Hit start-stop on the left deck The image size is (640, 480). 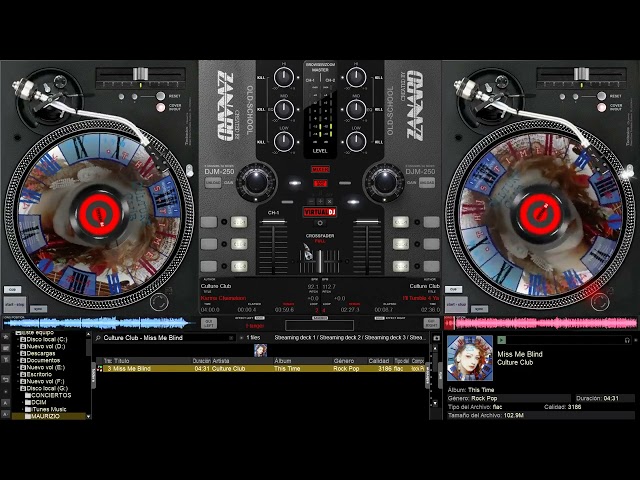pyautogui.click(x=14, y=304)
